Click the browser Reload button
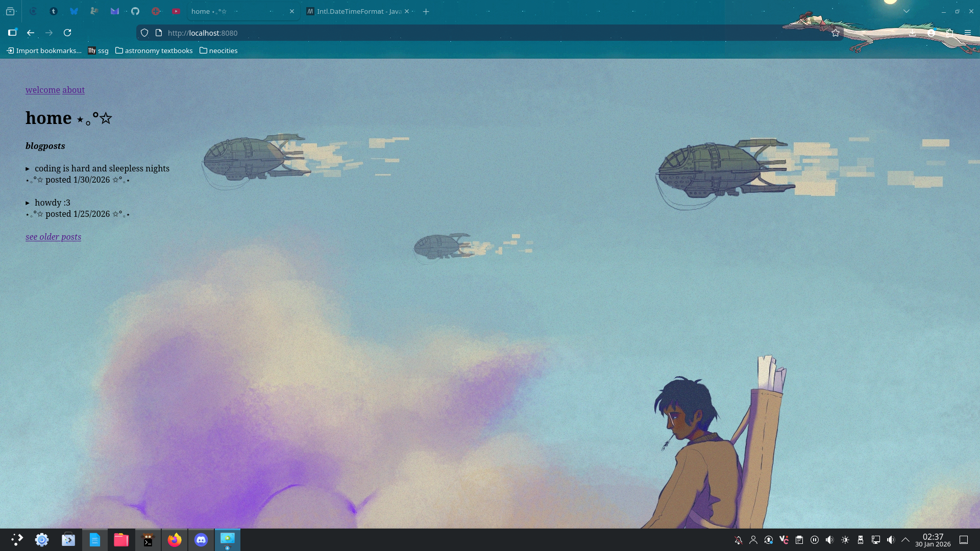 click(67, 33)
